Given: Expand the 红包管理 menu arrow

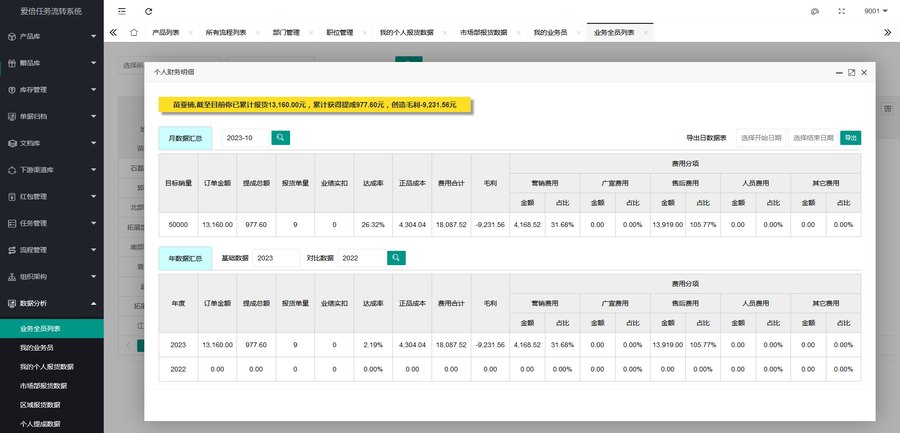Looking at the screenshot, I should coord(94,197).
